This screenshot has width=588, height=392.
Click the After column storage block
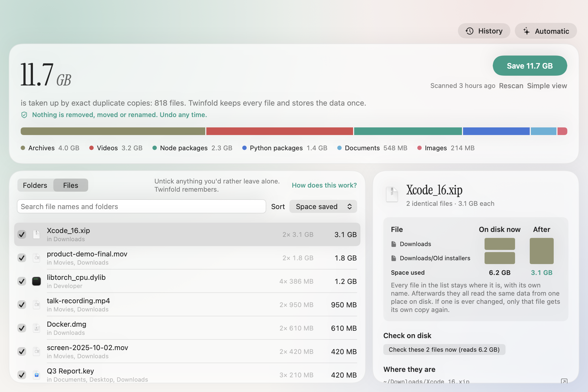click(542, 251)
